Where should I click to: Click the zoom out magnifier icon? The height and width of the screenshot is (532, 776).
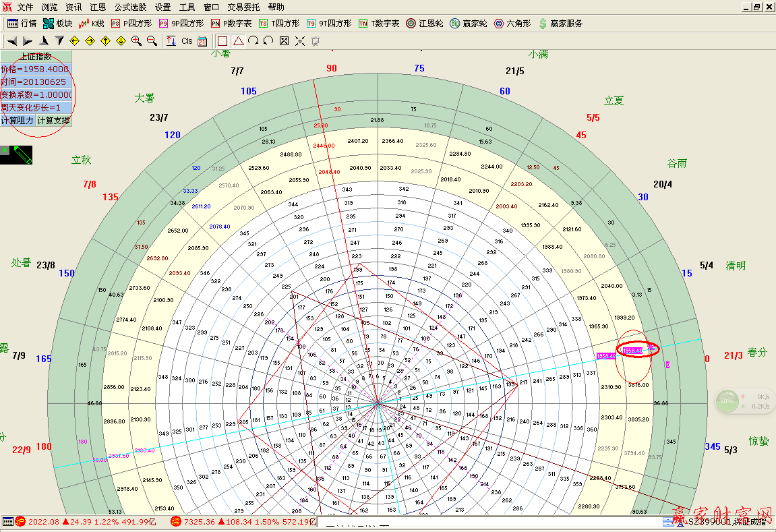point(152,41)
